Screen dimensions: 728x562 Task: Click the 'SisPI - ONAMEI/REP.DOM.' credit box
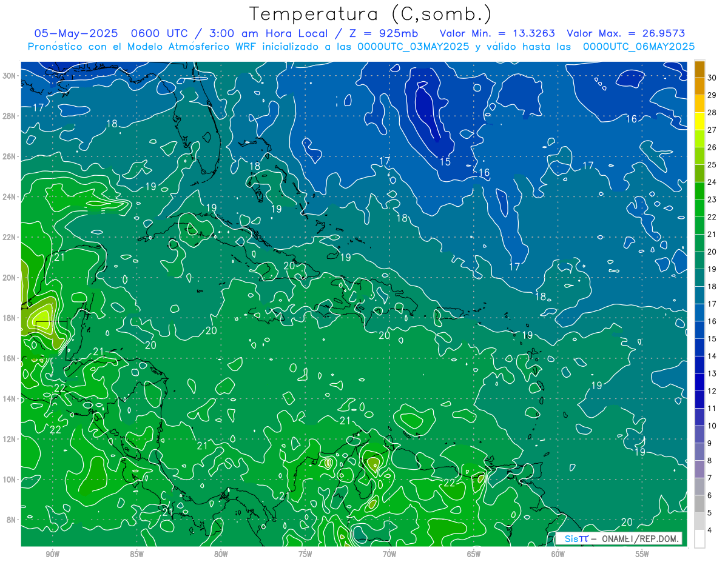619,539
